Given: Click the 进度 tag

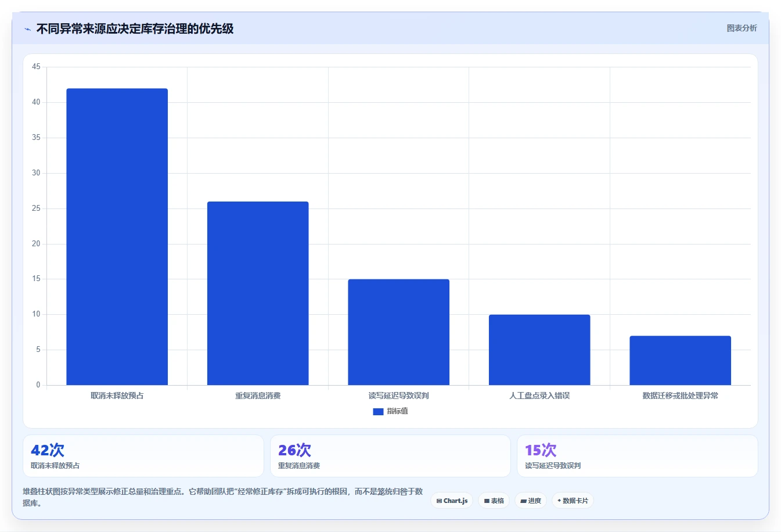Looking at the screenshot, I should pyautogui.click(x=531, y=501).
